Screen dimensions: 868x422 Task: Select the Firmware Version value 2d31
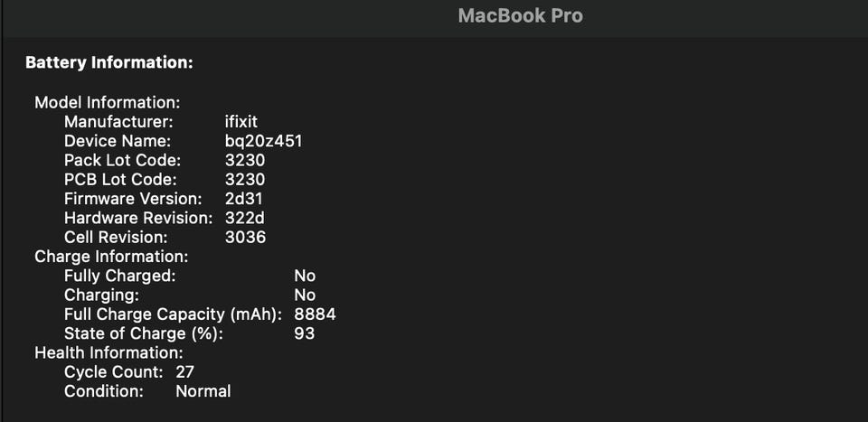[245, 198]
